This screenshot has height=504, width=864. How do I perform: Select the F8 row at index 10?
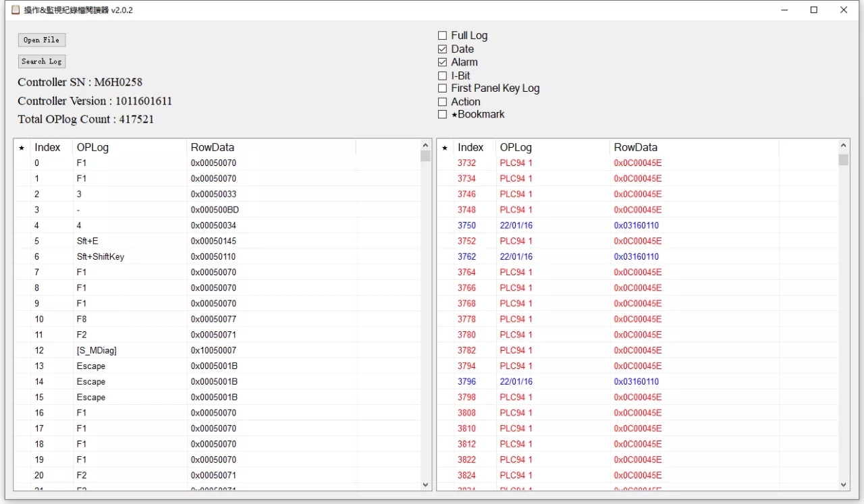[217, 319]
